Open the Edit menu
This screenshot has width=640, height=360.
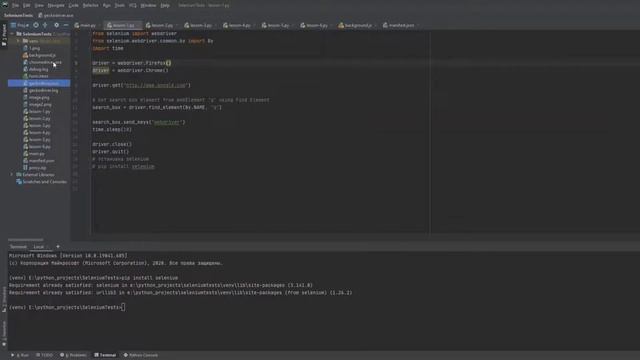pyautogui.click(x=27, y=5)
